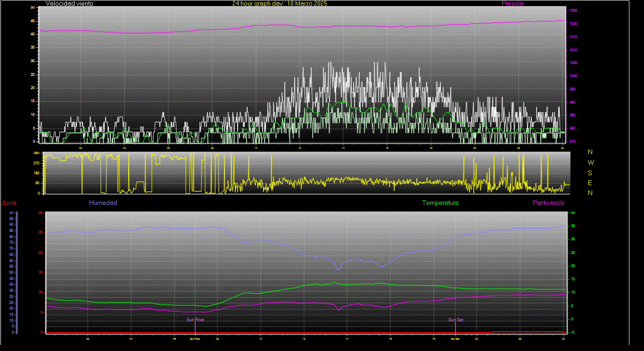The width and height of the screenshot is (644, 351).
Task: Select the red 'lluvia' legend label
Action: click(x=9, y=203)
